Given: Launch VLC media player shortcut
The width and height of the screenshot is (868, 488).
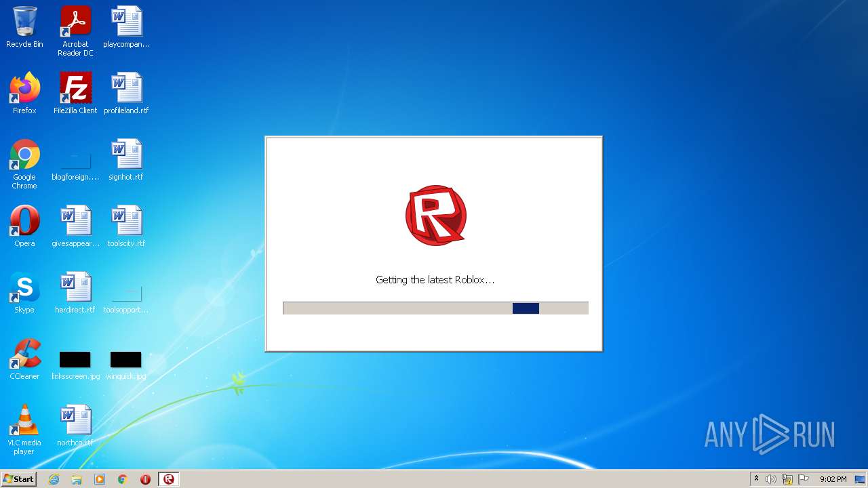Looking at the screenshot, I should coord(24,430).
